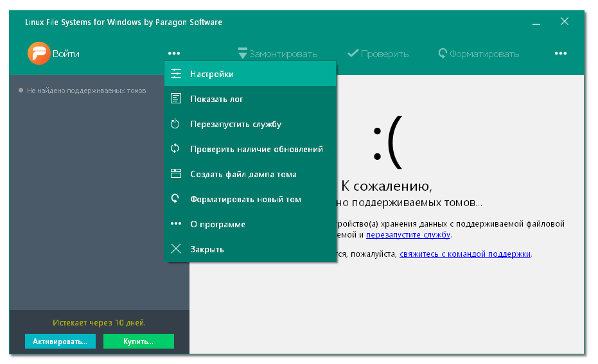Viewport: 598px width, 364px height.
Task: Click the window title Linux File Systems text
Action: coord(123,22)
